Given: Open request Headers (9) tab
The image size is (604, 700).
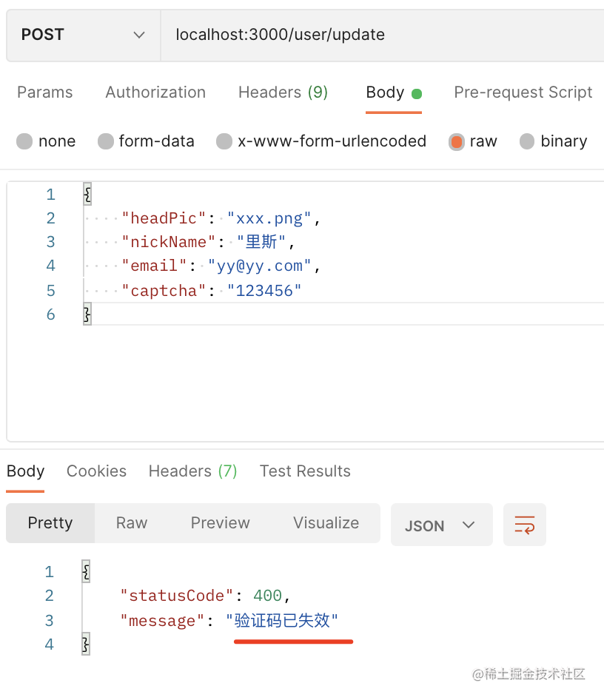Looking at the screenshot, I should click(x=283, y=92).
